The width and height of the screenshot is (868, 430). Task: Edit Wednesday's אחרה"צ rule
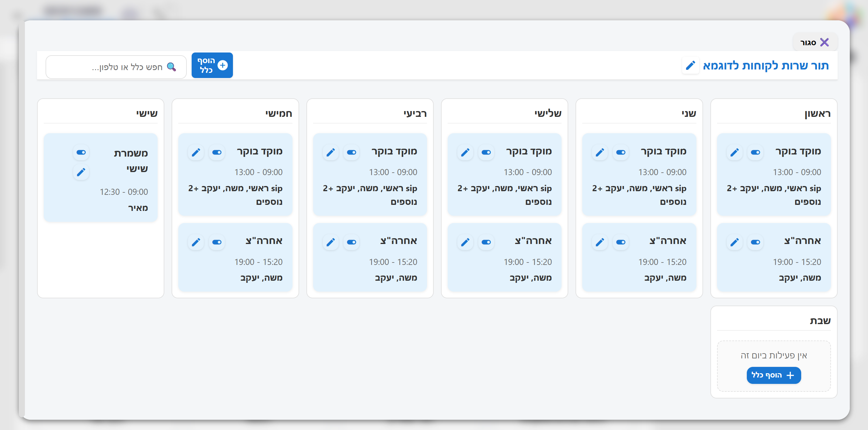(x=330, y=242)
